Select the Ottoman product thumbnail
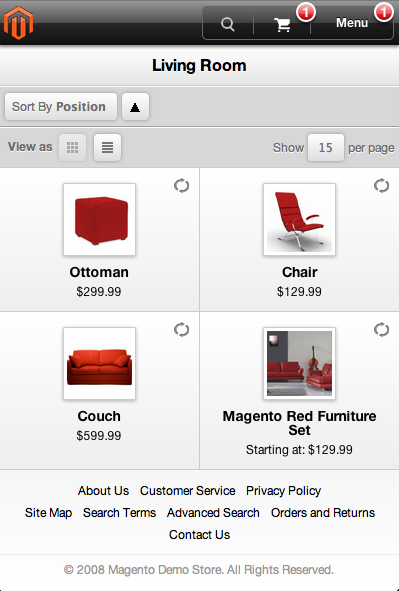Viewport: 399px width, 591px height. tap(99, 219)
